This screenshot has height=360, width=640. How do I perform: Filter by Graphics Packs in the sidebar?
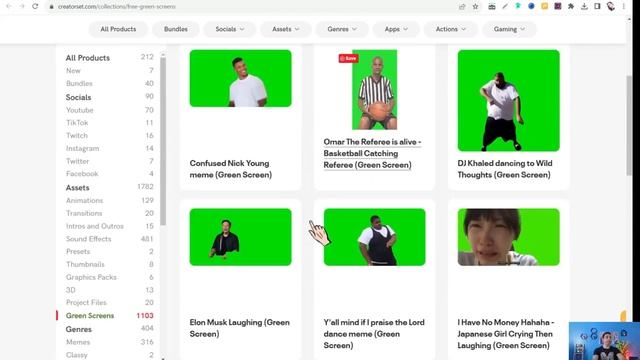coord(91,277)
